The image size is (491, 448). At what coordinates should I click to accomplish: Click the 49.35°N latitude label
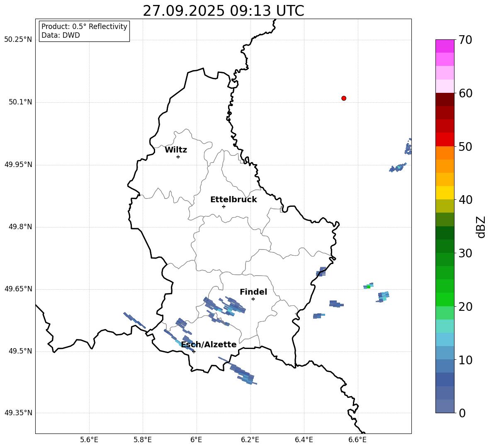pos(18,413)
